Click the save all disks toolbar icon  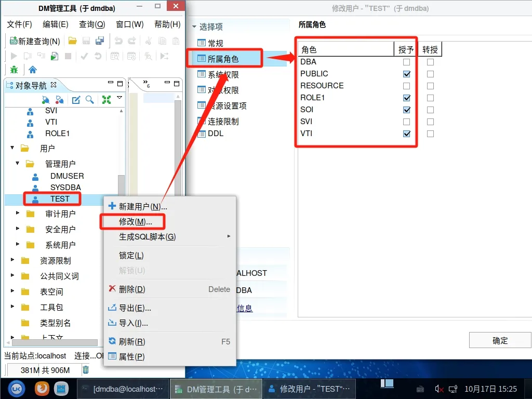click(x=100, y=41)
